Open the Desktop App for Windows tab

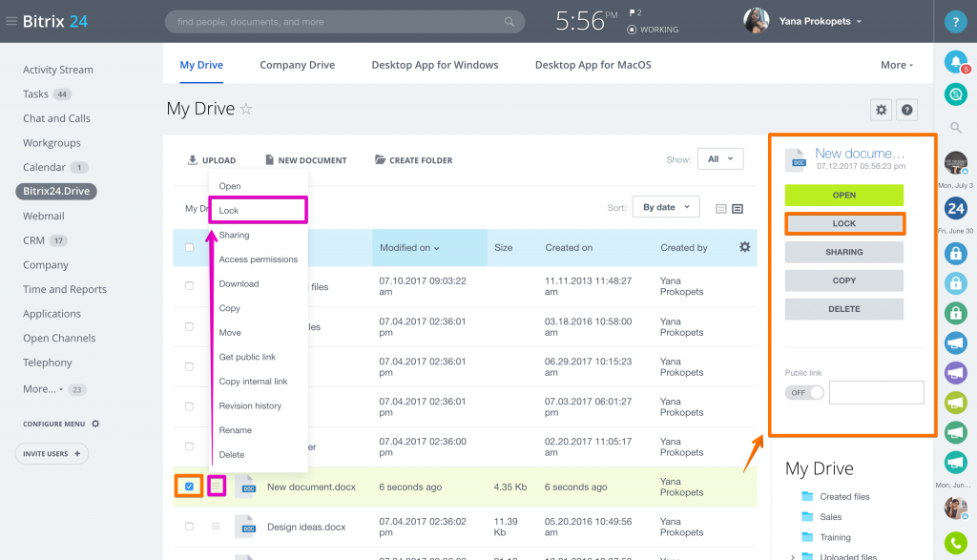[435, 65]
